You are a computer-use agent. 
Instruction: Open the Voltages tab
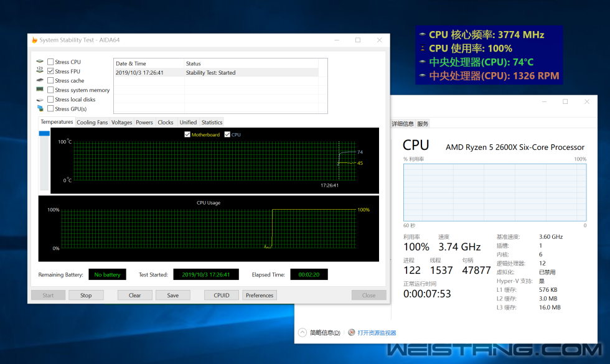tap(122, 122)
